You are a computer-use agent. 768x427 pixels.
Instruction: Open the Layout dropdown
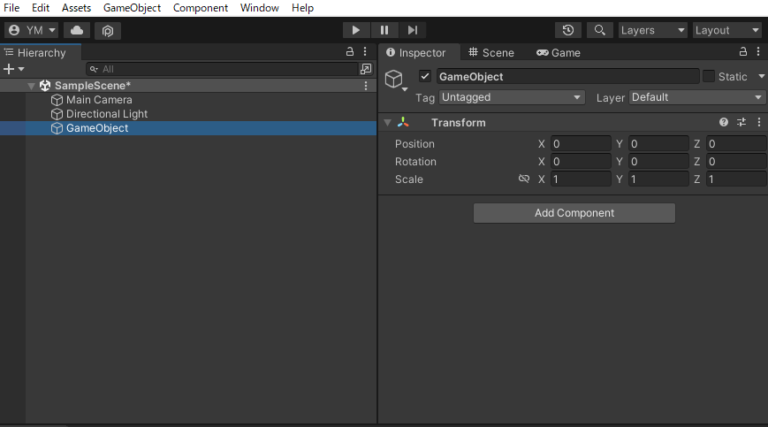(727, 30)
